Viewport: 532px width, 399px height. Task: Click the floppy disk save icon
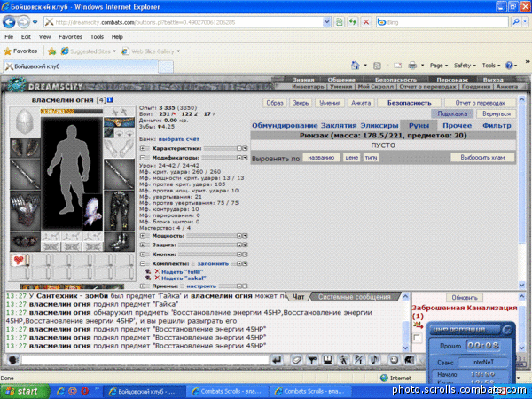coord(327,360)
